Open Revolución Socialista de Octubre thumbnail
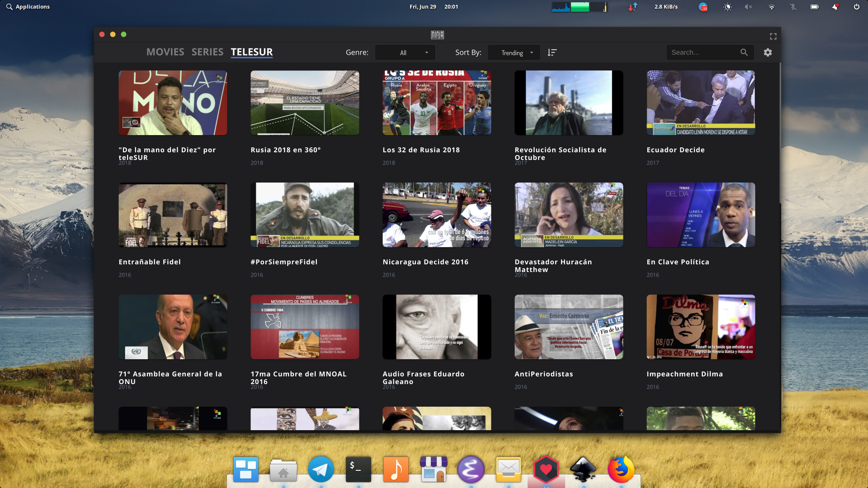This screenshot has height=488, width=868. tap(569, 103)
